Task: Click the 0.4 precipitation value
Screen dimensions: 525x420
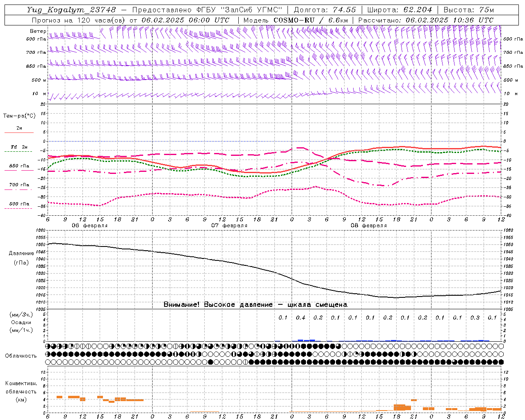Action: click(x=301, y=317)
